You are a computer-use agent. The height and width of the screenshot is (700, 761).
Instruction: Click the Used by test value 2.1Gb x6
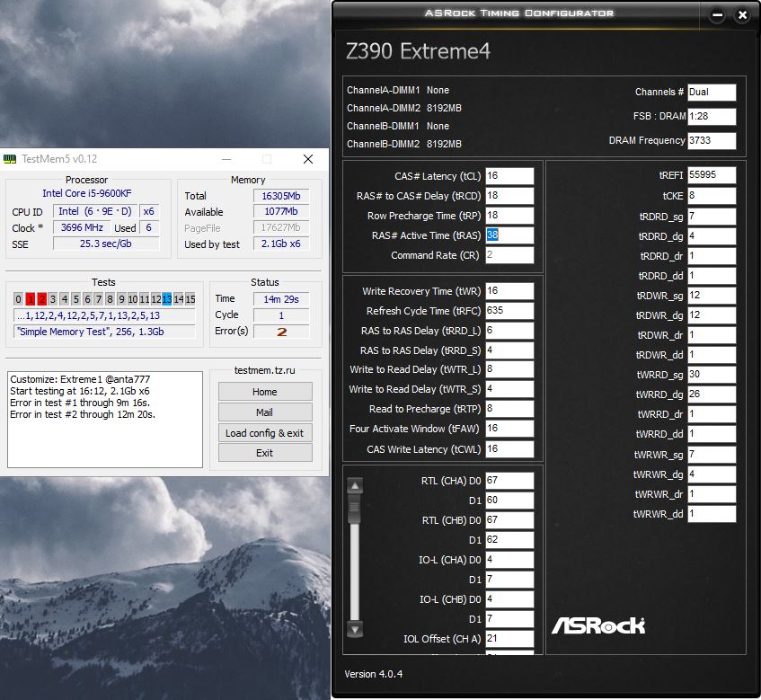pos(281,244)
